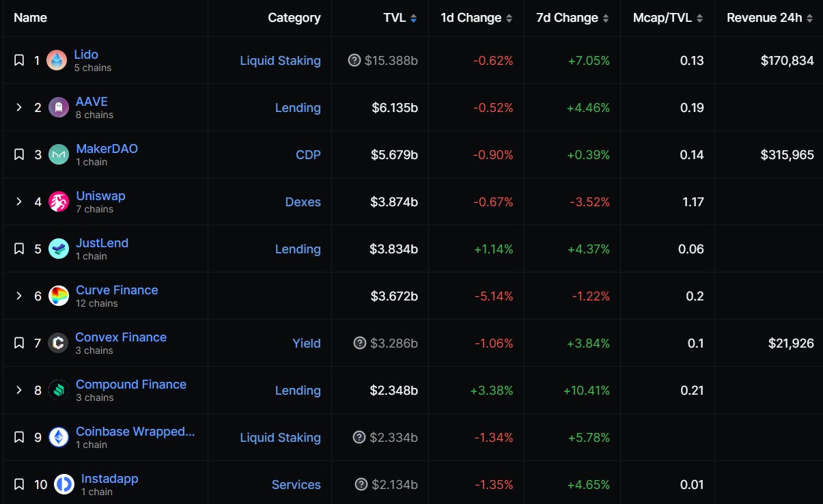The image size is (823, 504).
Task: Open the Uniswap protocol link
Action: [100, 195]
